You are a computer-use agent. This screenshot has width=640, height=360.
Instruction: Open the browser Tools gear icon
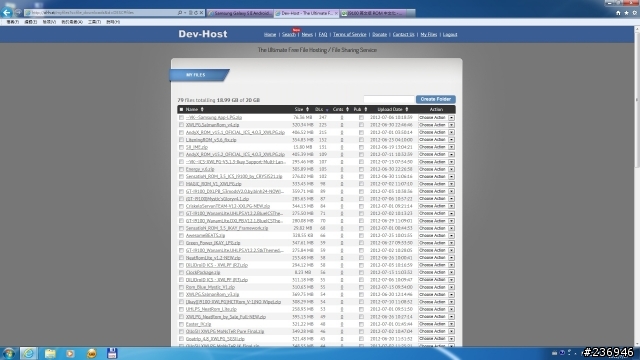(x=634, y=13)
